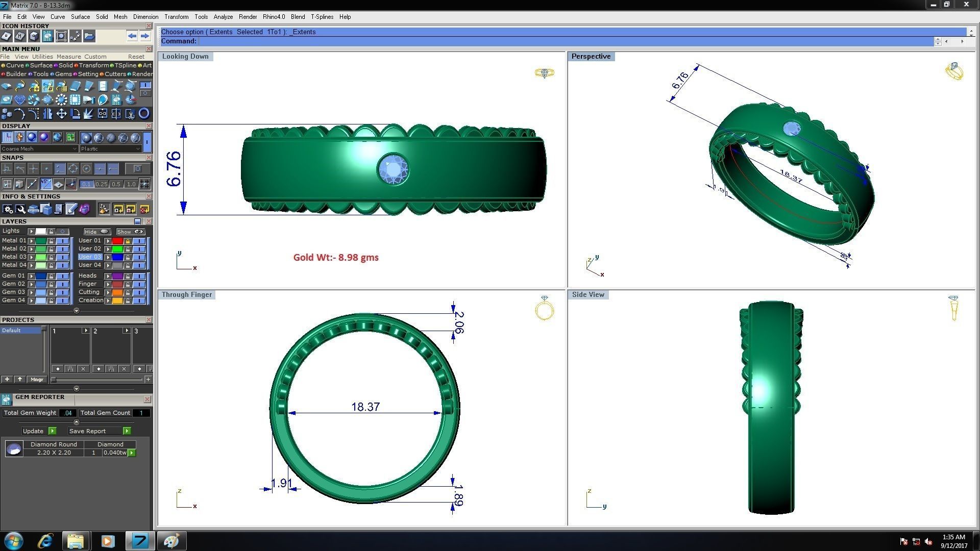Image resolution: width=980 pixels, height=551 pixels.
Task: Click the notepad with pencil icon
Action: pyautogui.click(x=71, y=209)
